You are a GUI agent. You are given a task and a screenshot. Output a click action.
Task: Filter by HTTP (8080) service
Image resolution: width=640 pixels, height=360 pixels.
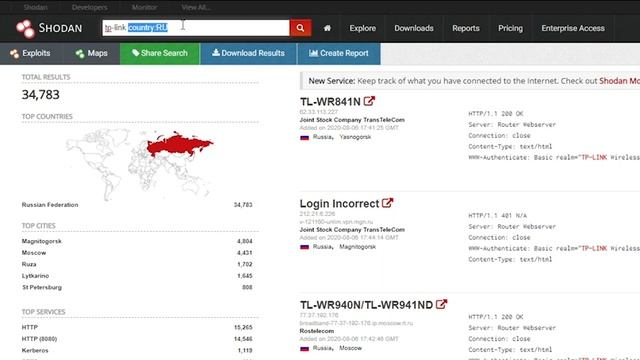pyautogui.click(x=39, y=339)
